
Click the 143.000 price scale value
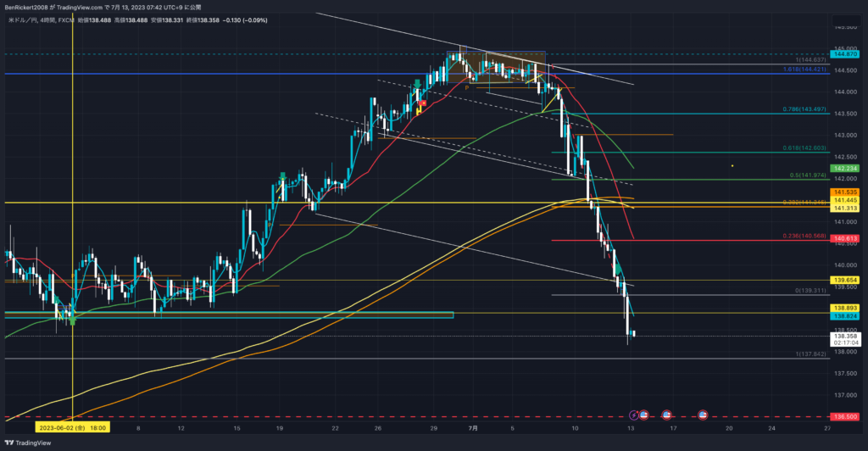click(x=845, y=135)
